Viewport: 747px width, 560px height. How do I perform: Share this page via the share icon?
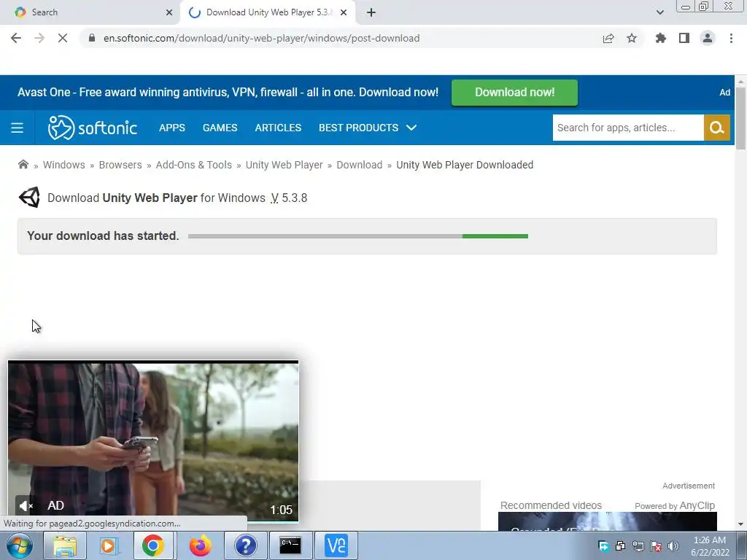tap(608, 38)
